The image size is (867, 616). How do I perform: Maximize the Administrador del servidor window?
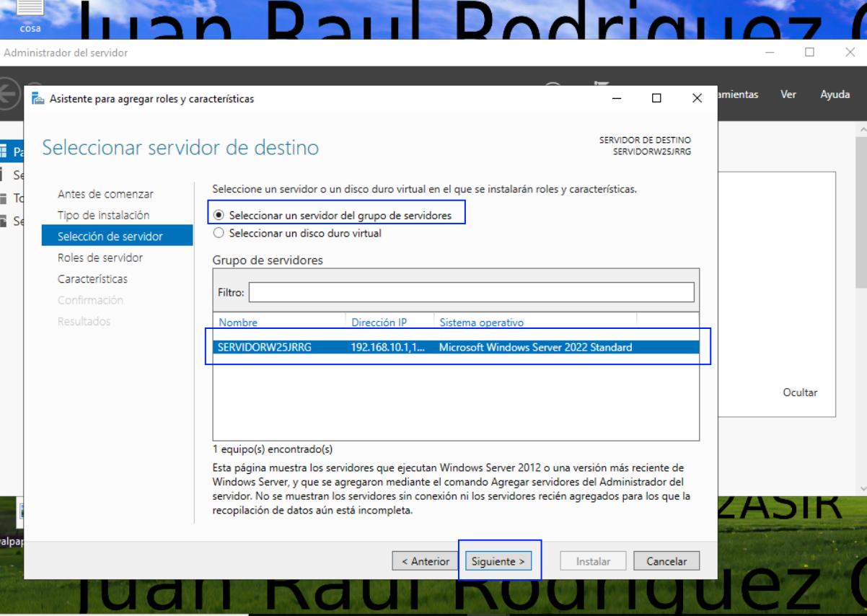809,53
